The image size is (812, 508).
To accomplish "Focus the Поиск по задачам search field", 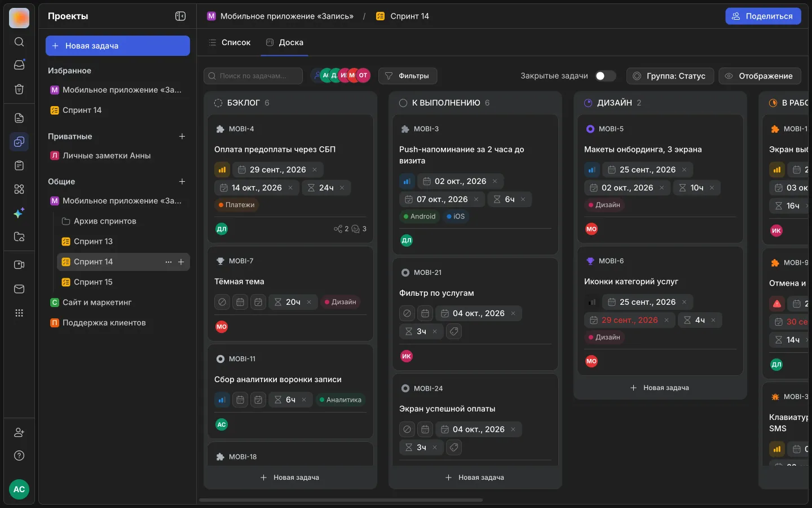I will [253, 76].
